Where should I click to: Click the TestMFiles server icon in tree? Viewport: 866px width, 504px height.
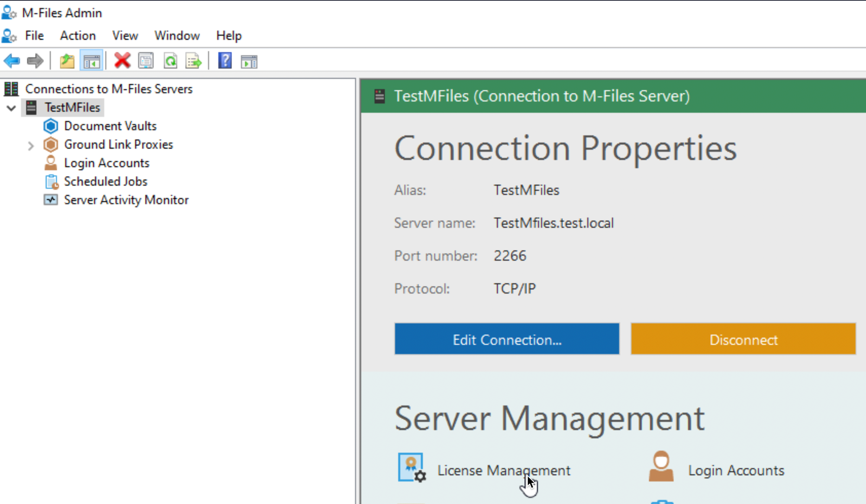coord(31,108)
